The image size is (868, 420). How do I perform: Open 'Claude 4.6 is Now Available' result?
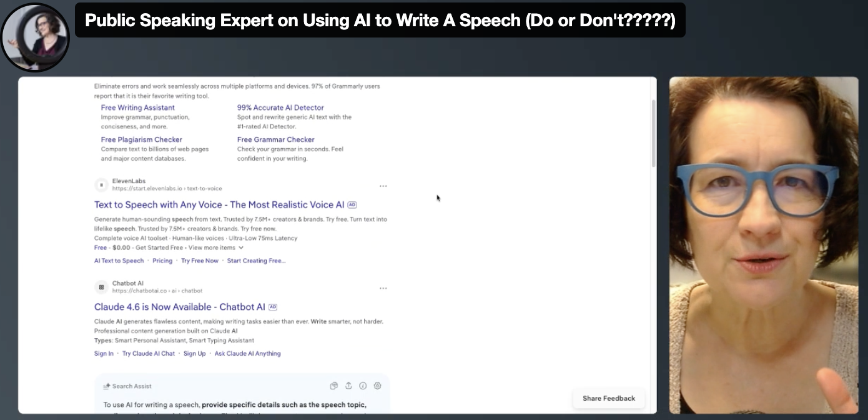pyautogui.click(x=180, y=307)
